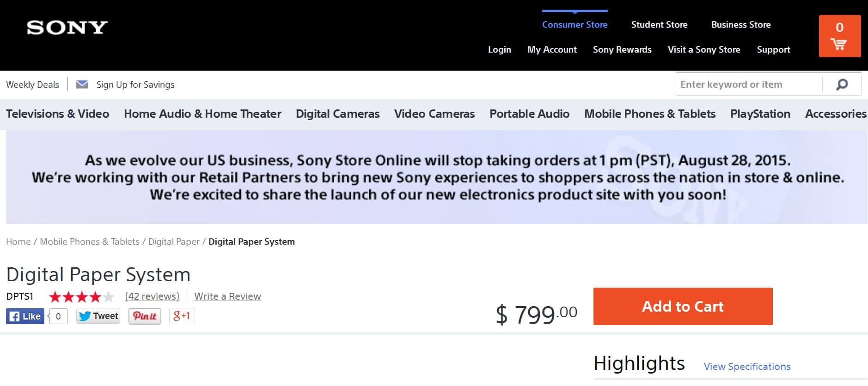This screenshot has height=386, width=868.
Task: Click the Facebook Like button
Action: (x=25, y=316)
